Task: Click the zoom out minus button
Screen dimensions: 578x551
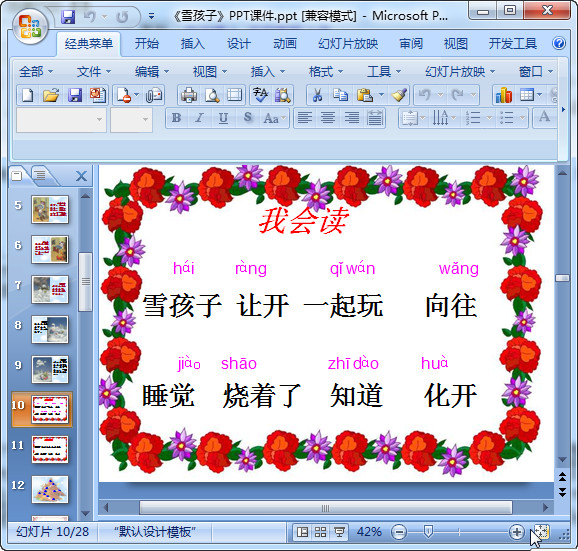Action: pos(399,532)
